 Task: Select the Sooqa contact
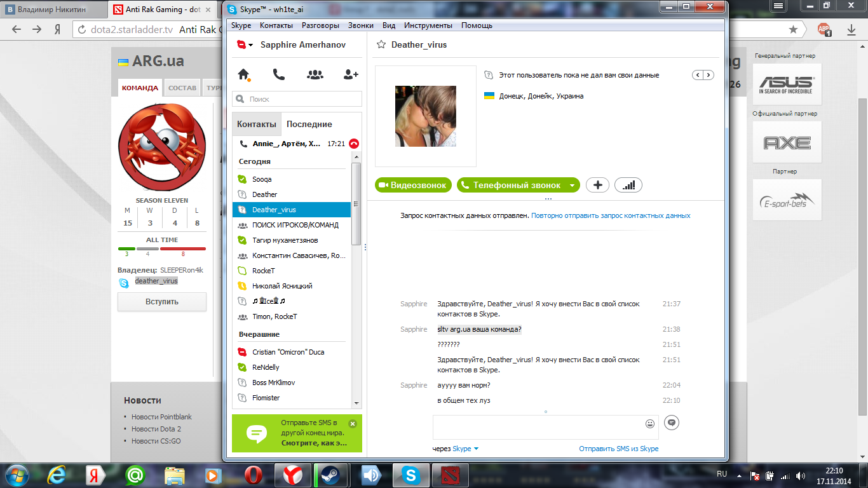(292, 179)
